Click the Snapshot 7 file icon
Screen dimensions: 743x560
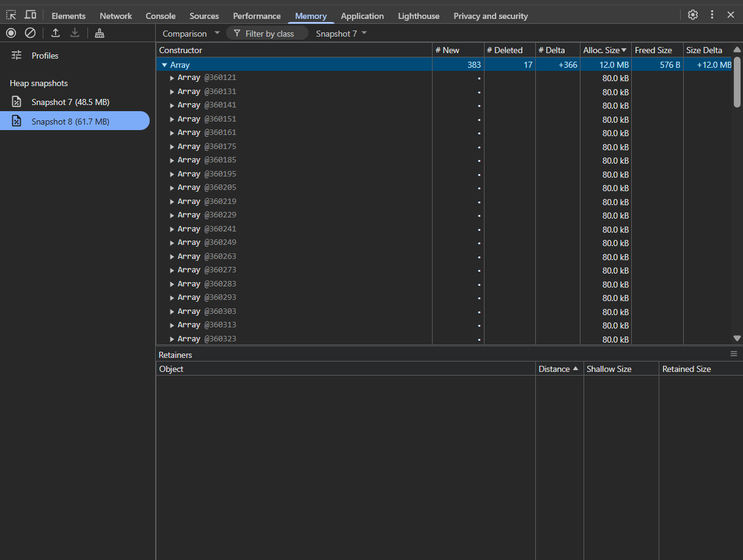point(17,102)
